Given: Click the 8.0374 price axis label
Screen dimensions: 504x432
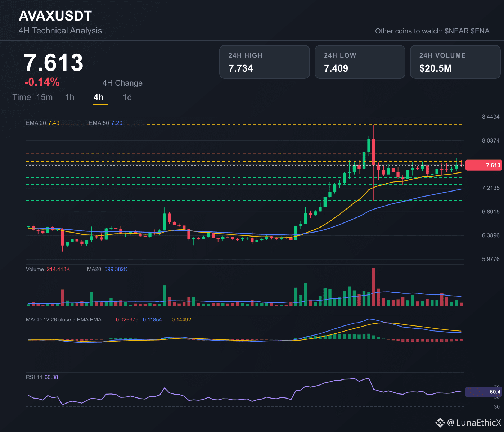Looking at the screenshot, I should 491,140.
